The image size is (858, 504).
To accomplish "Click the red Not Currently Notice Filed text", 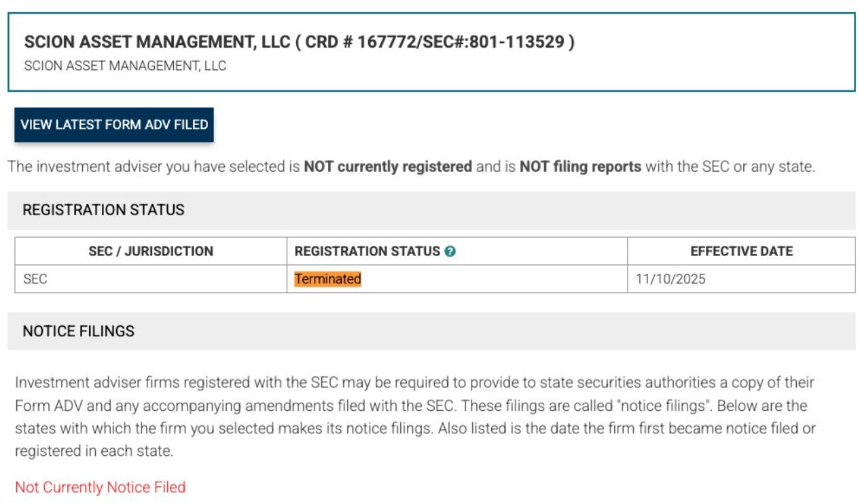I will (x=101, y=487).
